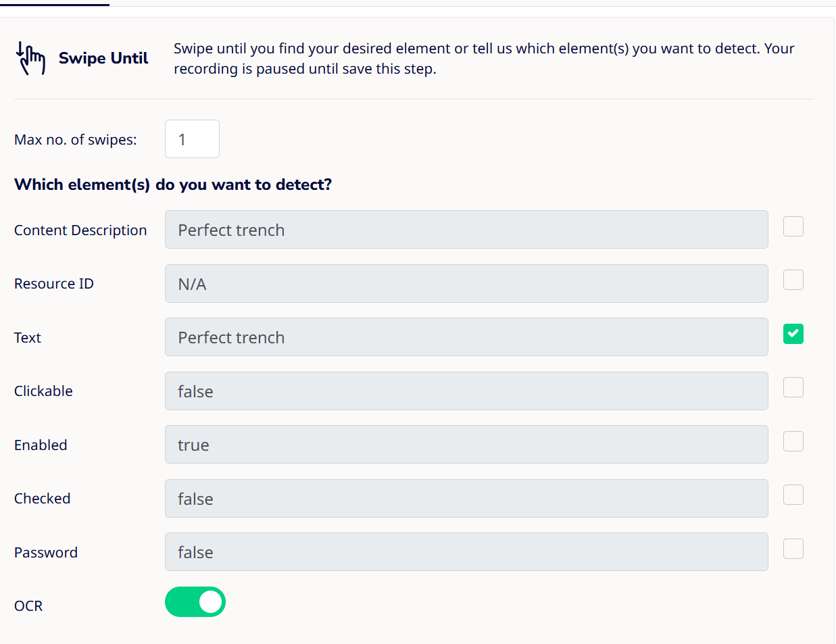Mark the Checked attribute checkbox

793,495
